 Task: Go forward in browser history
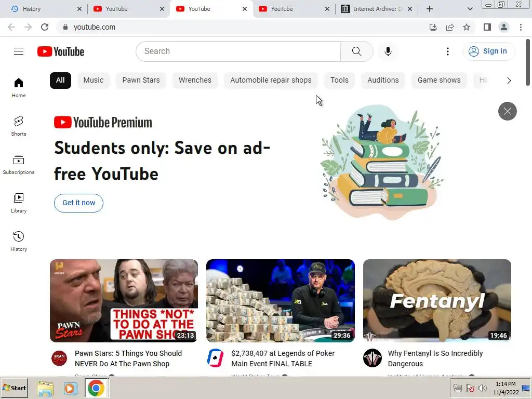coord(28,27)
